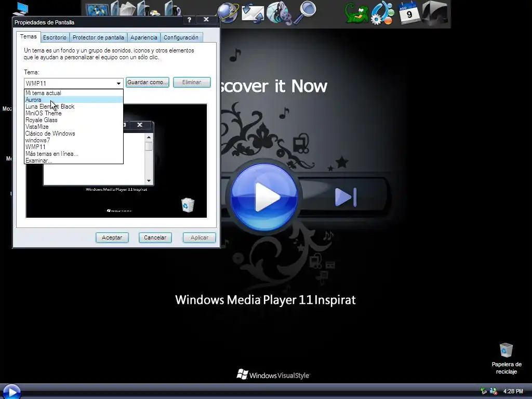Choose the Luna Element Black theme

[74, 107]
